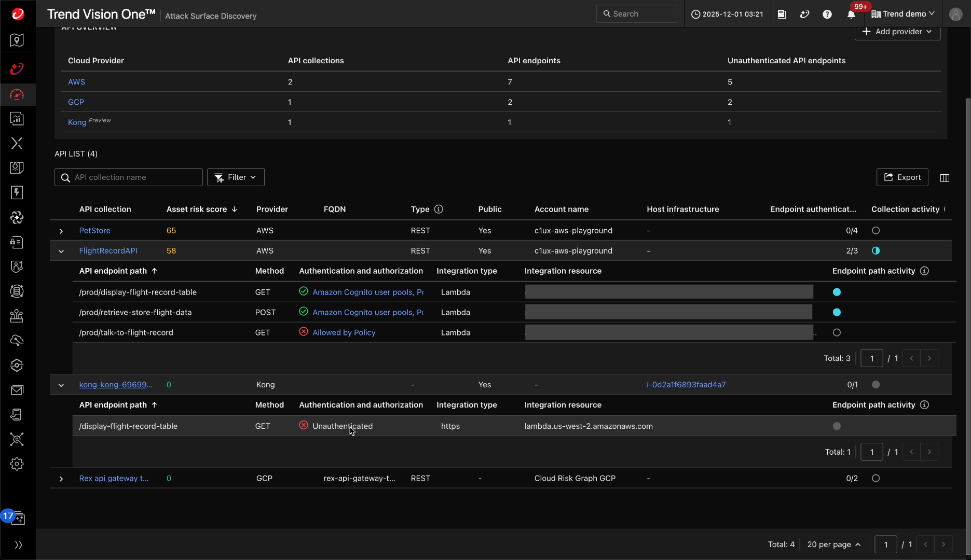Toggle the column settings icon beside Export

tap(945, 178)
